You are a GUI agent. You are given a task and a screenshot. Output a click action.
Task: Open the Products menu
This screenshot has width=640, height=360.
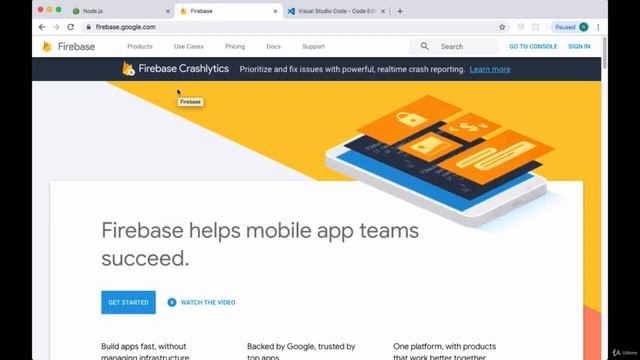pyautogui.click(x=140, y=47)
